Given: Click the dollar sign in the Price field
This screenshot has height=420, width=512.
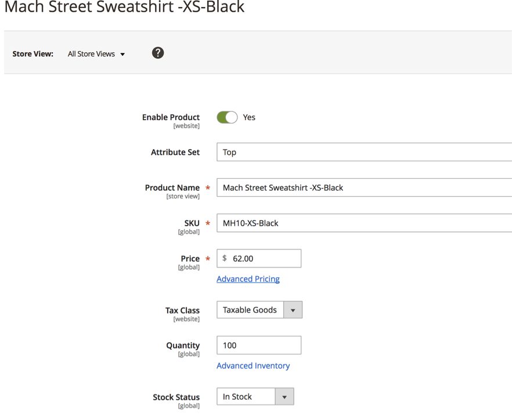Looking at the screenshot, I should 224,258.
